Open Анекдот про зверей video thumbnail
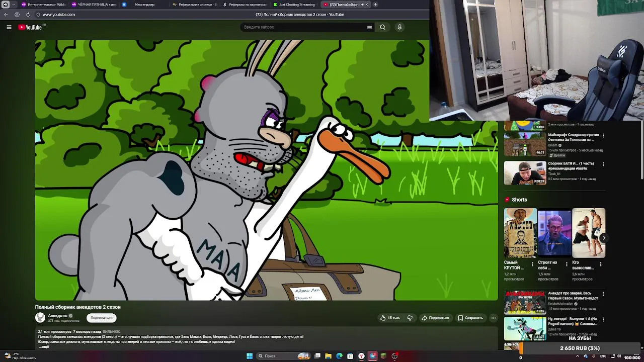Viewport: 644px width, 362px height. pos(525,302)
